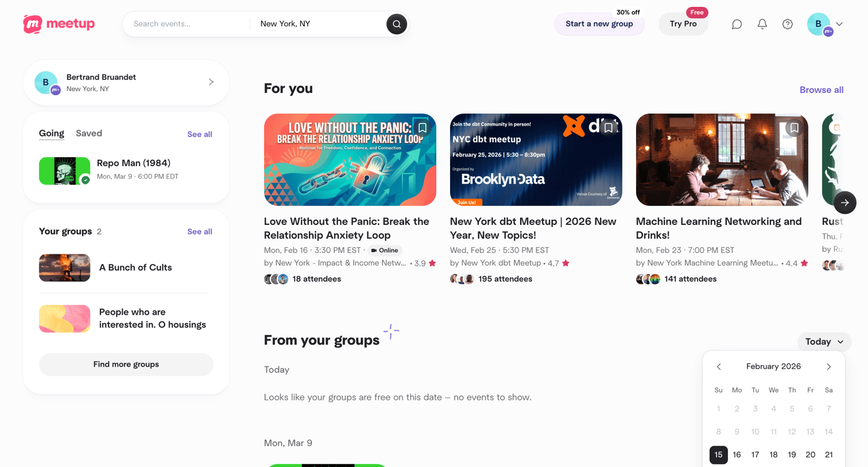Click the Search events input field
868x467 pixels.
coord(187,24)
